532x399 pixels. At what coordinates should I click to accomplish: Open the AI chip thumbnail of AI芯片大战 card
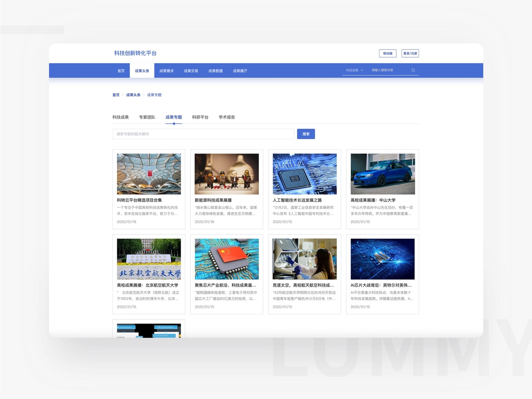tap(382, 259)
